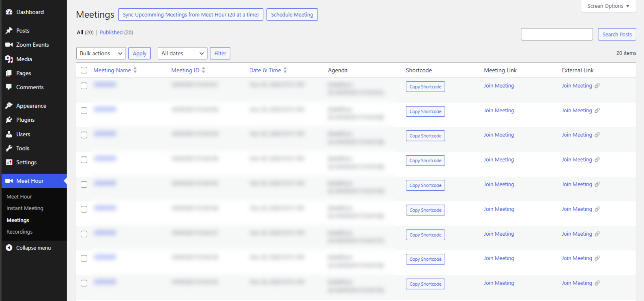
Task: Expand the Screen Options panel
Action: [x=608, y=6]
